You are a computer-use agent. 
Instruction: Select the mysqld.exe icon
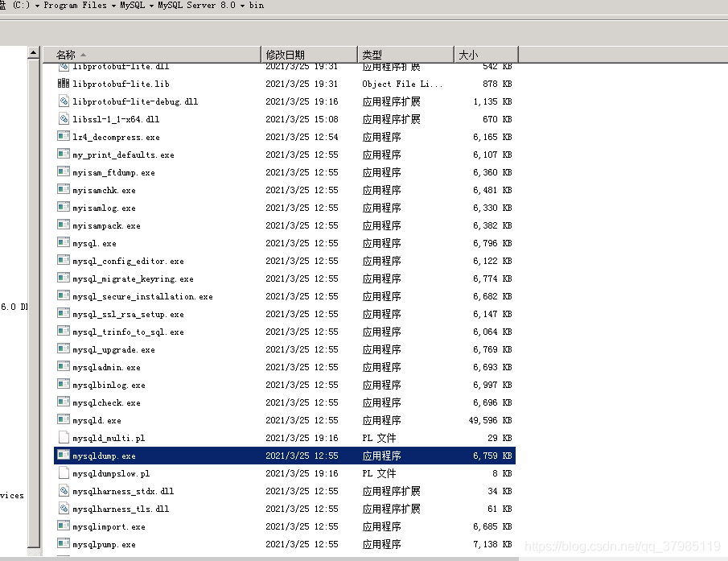pyautogui.click(x=64, y=419)
